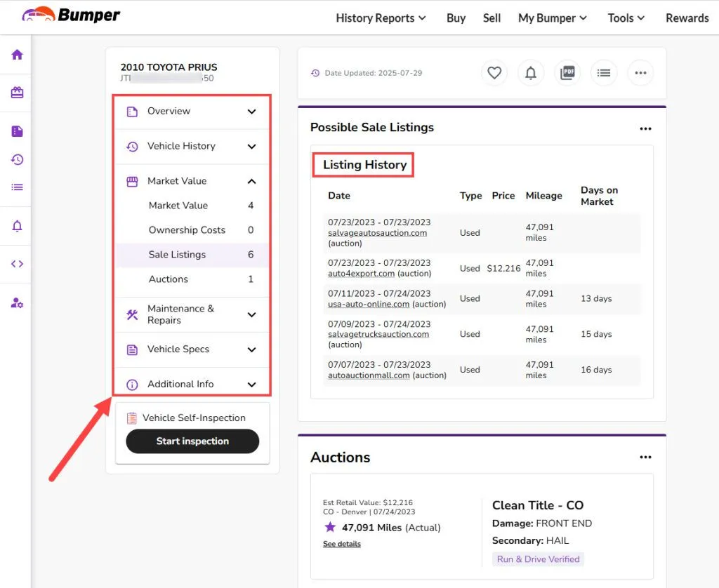The image size is (719, 588).
Task: Expand the Maintenance & Repairs chevron
Action: click(252, 314)
